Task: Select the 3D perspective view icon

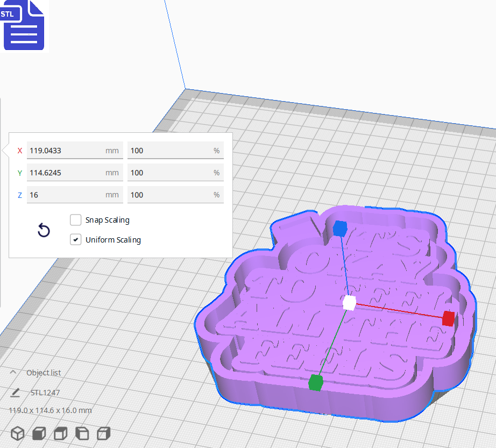Action: click(x=18, y=433)
